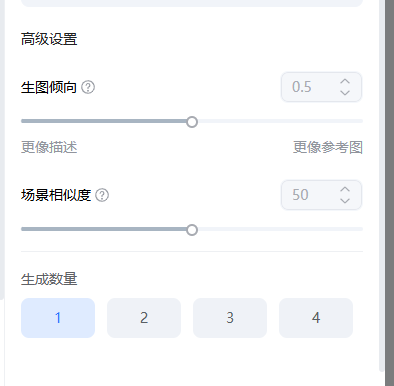Image resolution: width=394 pixels, height=386 pixels.
Task: Select generation count 2
Action: [144, 318]
